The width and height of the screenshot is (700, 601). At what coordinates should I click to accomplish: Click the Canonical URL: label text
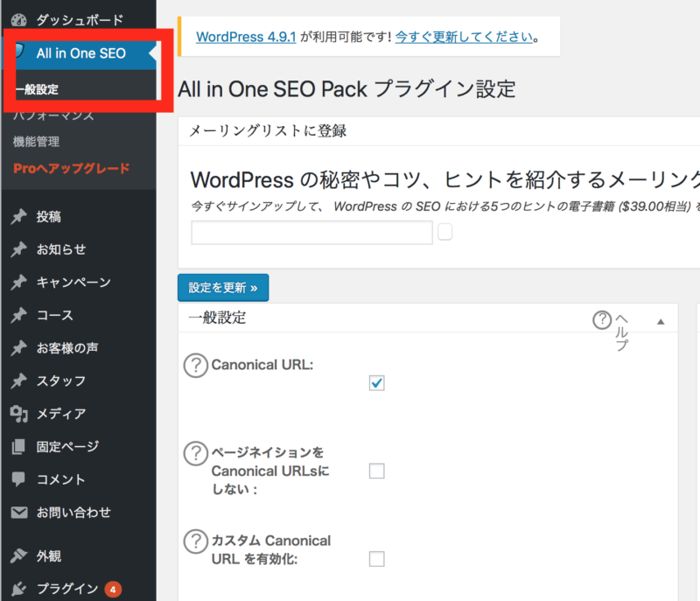[x=262, y=365]
